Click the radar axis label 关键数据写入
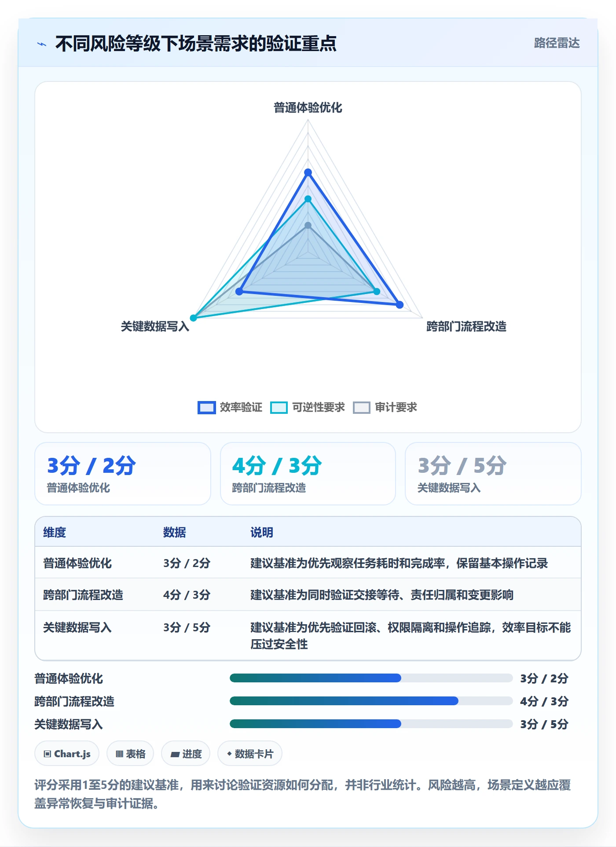 coord(155,326)
